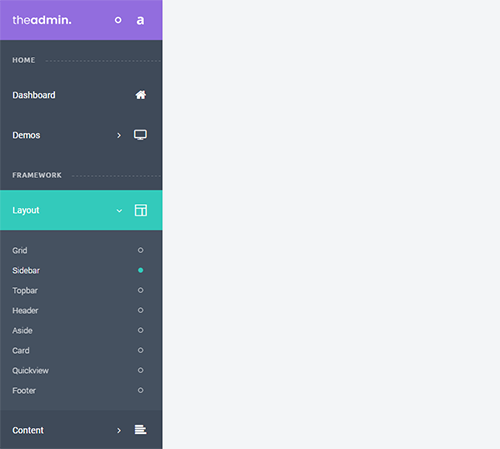Viewport: 500px width, 449px height.
Task: Click the circle icon next to Grid
Action: pyautogui.click(x=141, y=250)
